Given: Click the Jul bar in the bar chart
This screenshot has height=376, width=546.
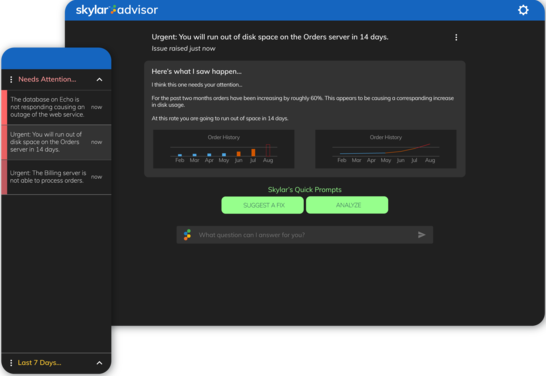Looking at the screenshot, I should [x=253, y=152].
